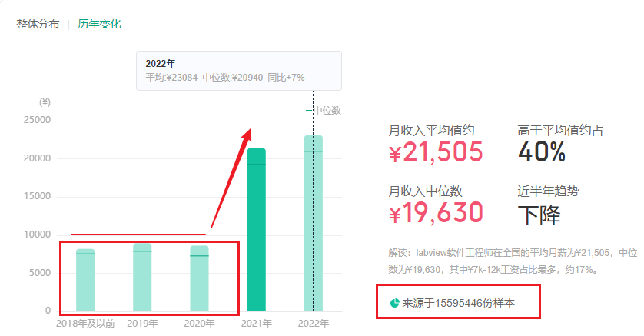644x336 pixels.
Task: Click the 高于平均值约占 label
Action: click(561, 131)
